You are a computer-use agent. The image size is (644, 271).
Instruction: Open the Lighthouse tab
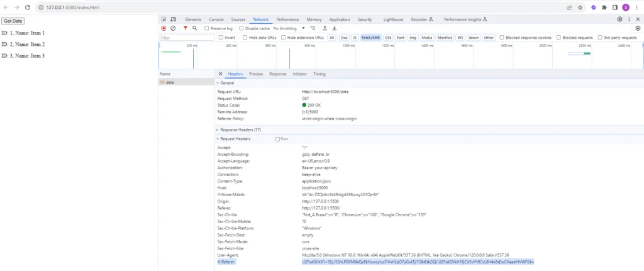(393, 19)
